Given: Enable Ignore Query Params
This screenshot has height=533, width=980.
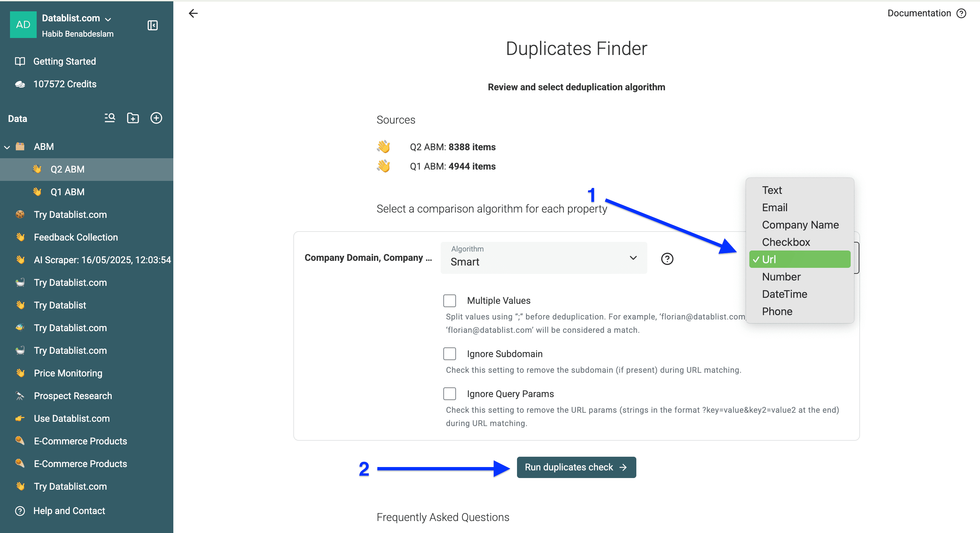Looking at the screenshot, I should pos(450,394).
